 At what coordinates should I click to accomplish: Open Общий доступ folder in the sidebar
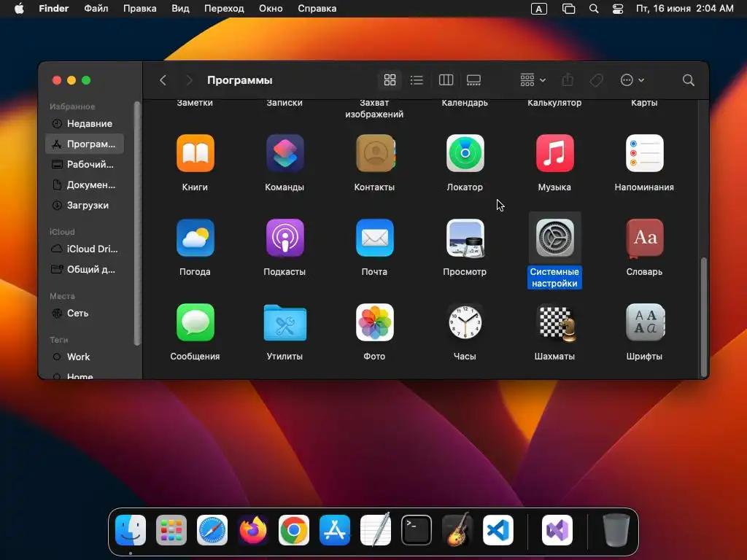click(x=85, y=270)
